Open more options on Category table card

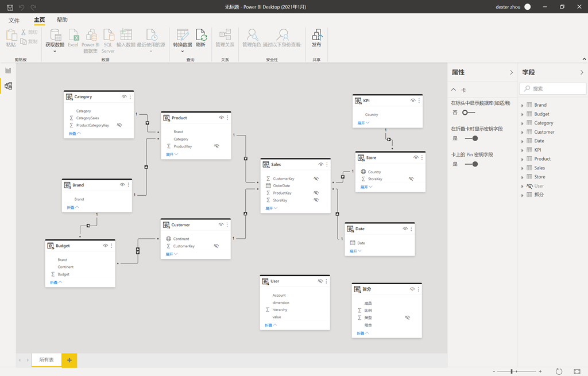[130, 96]
